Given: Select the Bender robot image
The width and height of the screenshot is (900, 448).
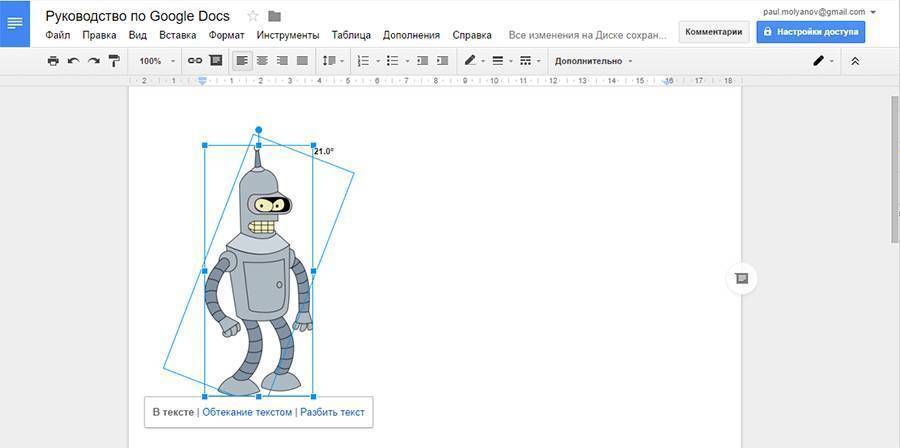Looking at the screenshot, I should (x=258, y=270).
